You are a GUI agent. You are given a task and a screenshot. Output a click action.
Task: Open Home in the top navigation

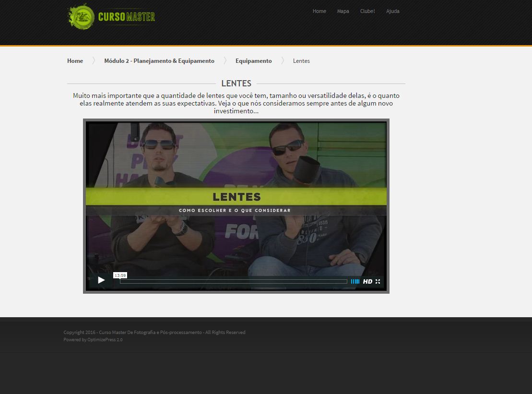pyautogui.click(x=319, y=11)
